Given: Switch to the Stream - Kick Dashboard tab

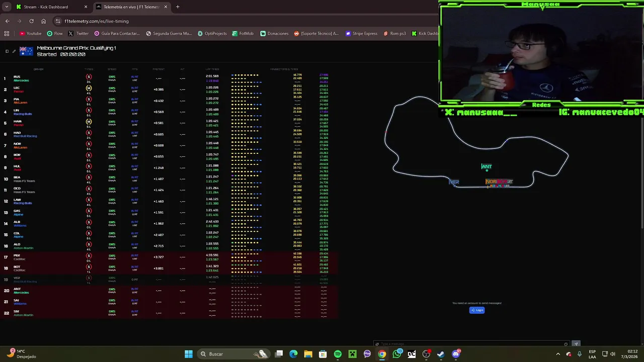Looking at the screenshot, I should (51, 7).
